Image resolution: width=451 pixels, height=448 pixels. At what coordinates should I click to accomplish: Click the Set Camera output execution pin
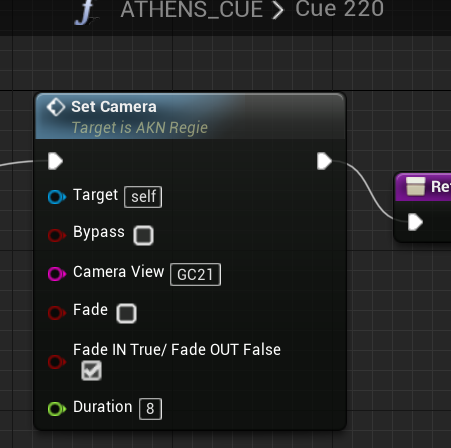click(324, 161)
